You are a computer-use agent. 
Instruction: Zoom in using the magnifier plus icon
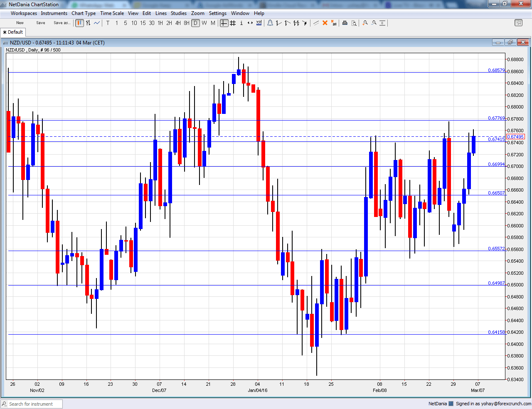[365, 23]
